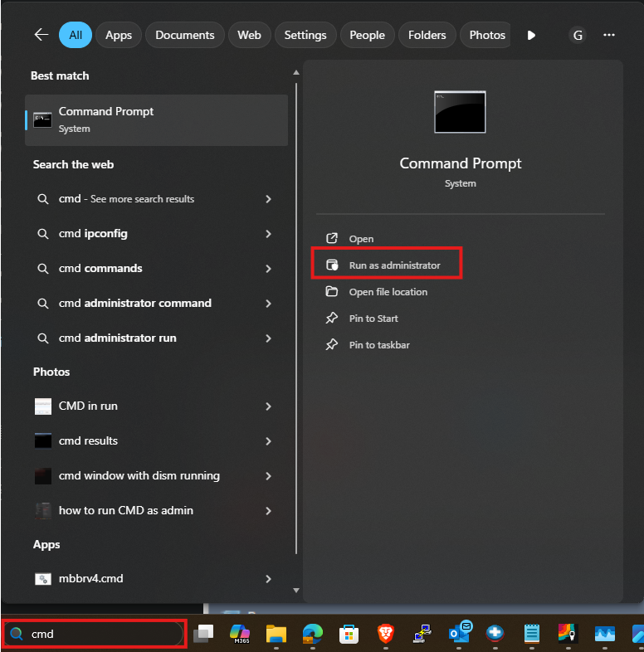
Task: Click the G account avatar icon
Action: pos(578,35)
